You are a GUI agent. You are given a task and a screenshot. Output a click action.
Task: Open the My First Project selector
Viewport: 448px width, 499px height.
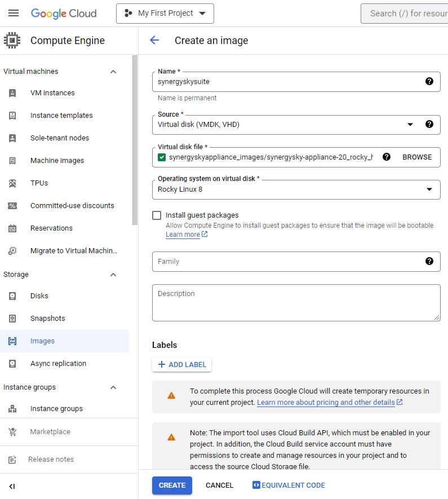click(x=165, y=14)
